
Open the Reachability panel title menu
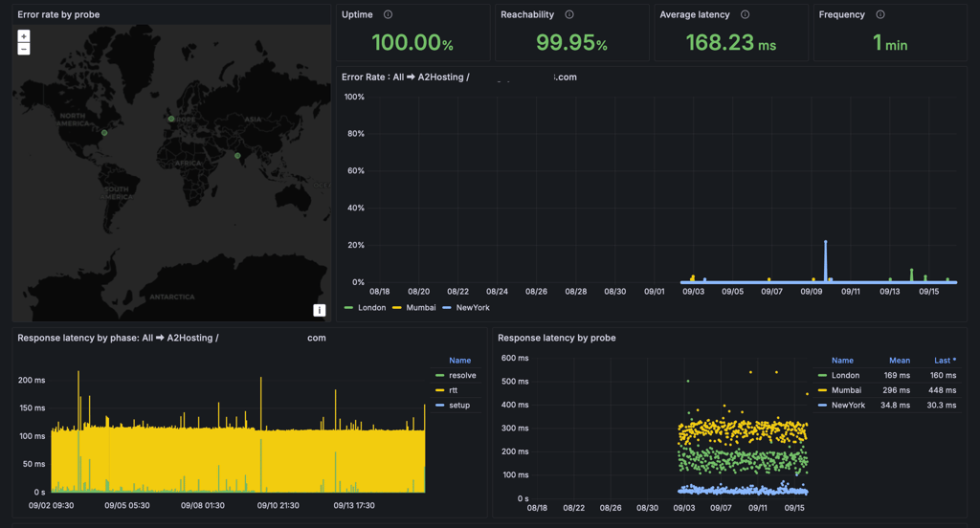527,14
